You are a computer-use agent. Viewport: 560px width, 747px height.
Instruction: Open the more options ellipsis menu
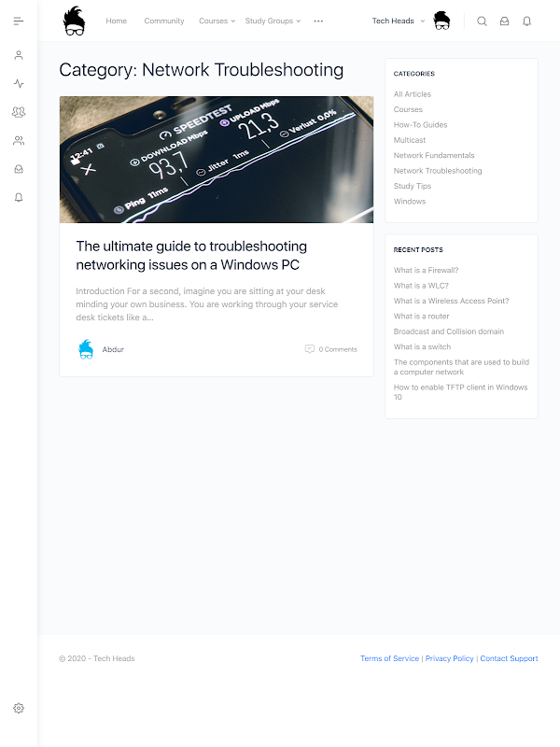pyautogui.click(x=318, y=21)
